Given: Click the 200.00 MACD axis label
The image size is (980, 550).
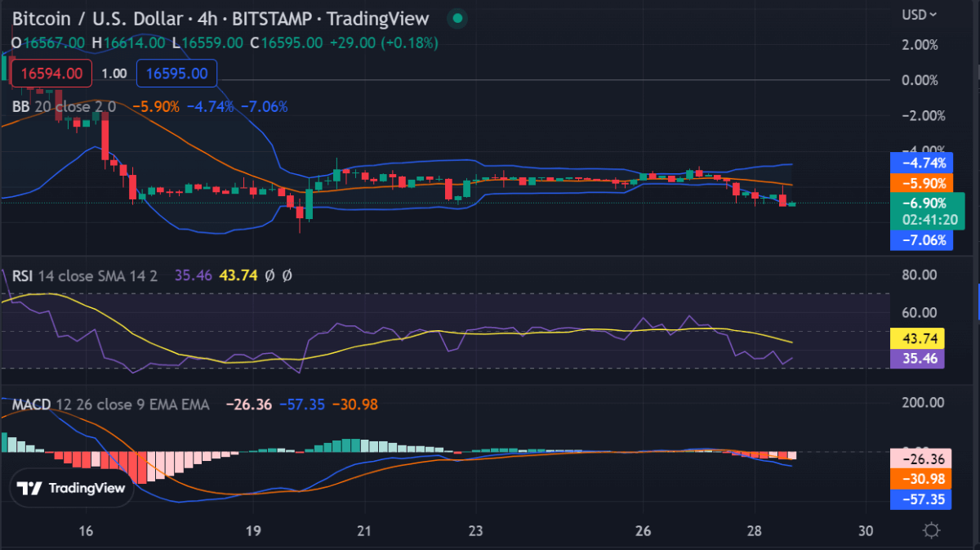Looking at the screenshot, I should tap(923, 403).
